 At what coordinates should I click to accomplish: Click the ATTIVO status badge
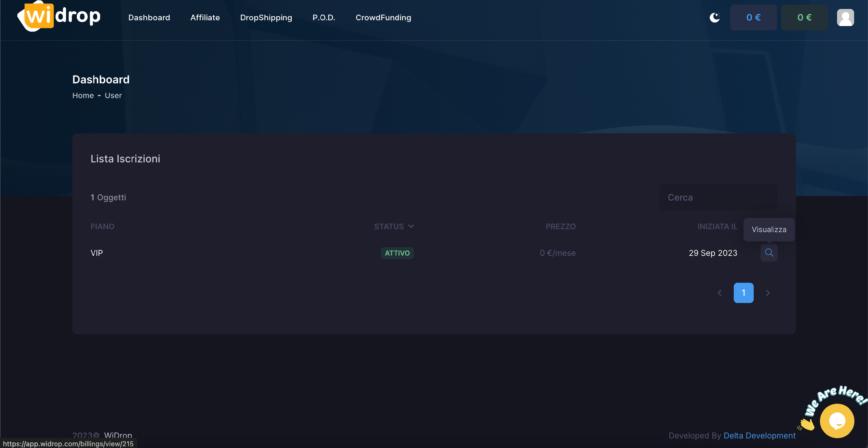coord(397,253)
